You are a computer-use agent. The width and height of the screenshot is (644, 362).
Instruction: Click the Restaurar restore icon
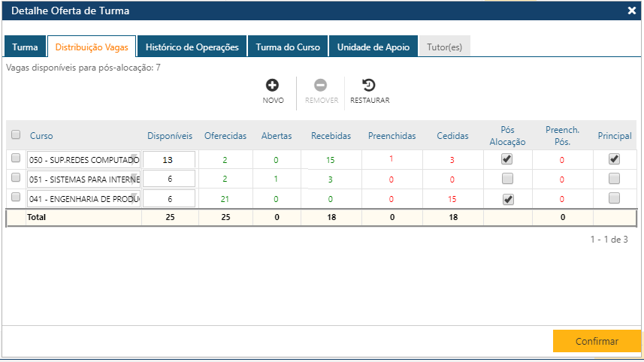pyautogui.click(x=369, y=86)
